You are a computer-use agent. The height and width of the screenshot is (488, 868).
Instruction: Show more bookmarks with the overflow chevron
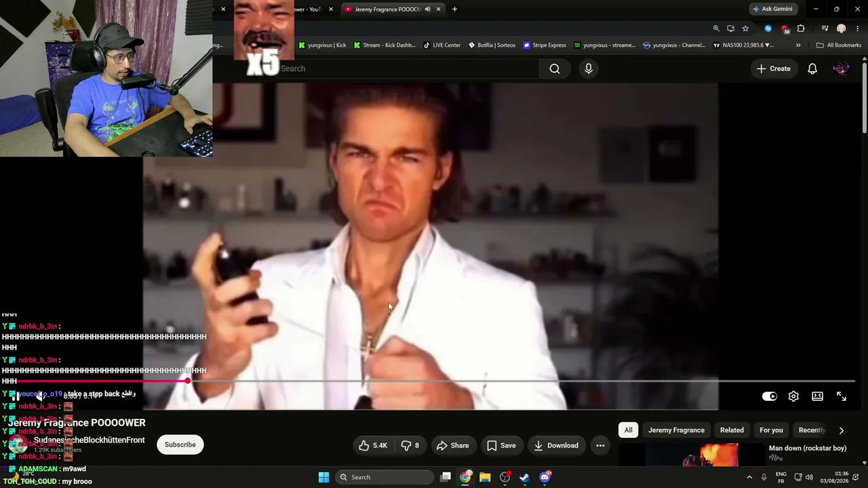coord(798,45)
